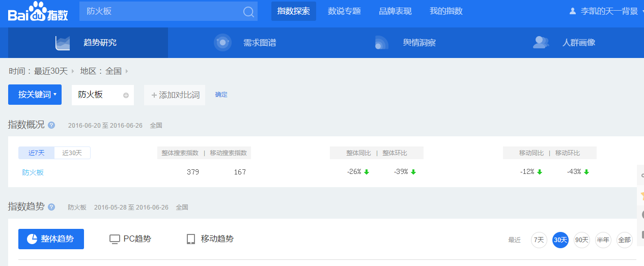Click the -26% value
644x266 pixels.
[354, 172]
